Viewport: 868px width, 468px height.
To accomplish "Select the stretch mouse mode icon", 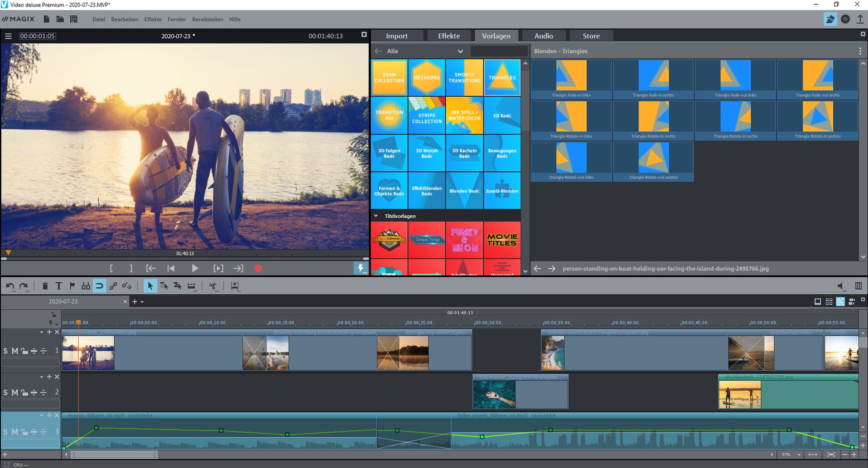I will pyautogui.click(x=191, y=286).
